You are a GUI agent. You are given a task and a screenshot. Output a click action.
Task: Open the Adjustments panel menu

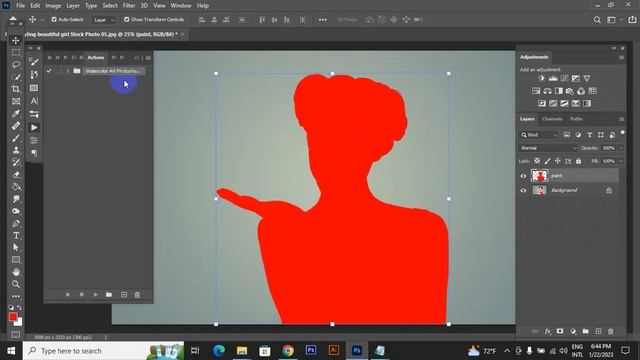621,58
